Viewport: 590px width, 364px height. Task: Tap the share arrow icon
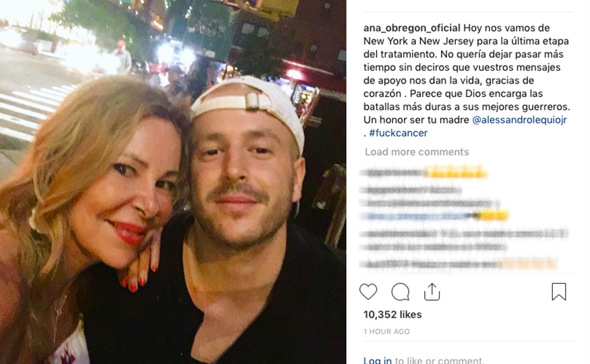coord(432,292)
